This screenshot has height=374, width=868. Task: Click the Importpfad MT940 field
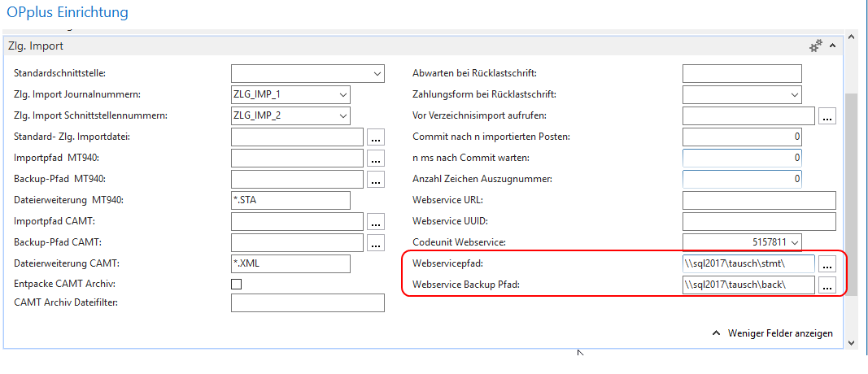297,158
